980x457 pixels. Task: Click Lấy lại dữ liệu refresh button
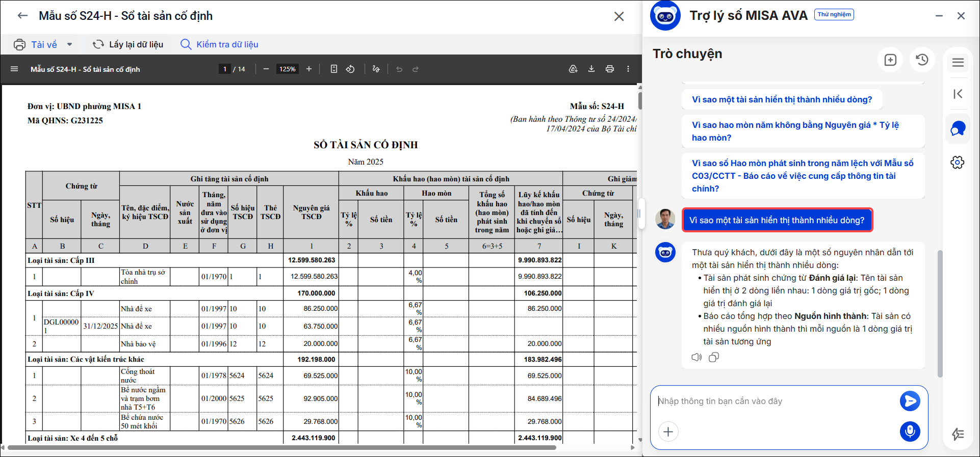128,44
